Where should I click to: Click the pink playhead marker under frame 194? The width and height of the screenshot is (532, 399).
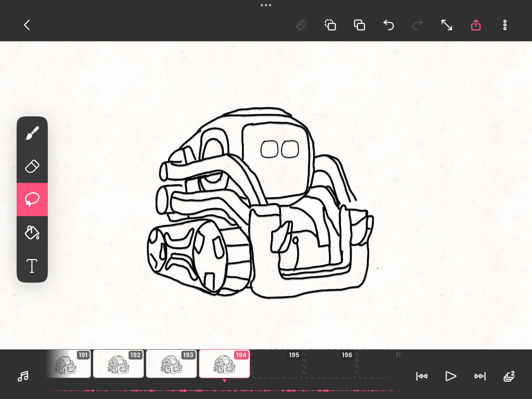point(224,381)
